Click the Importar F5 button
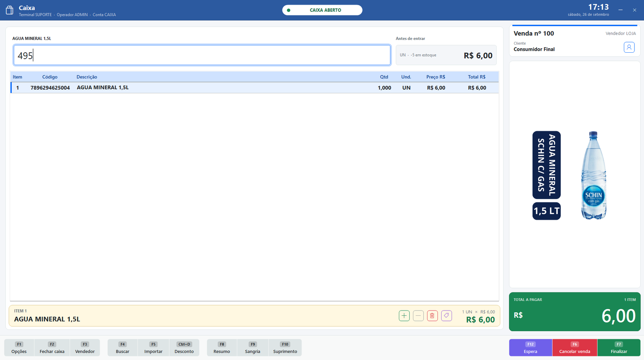The height and width of the screenshot is (360, 644). pyautogui.click(x=153, y=348)
